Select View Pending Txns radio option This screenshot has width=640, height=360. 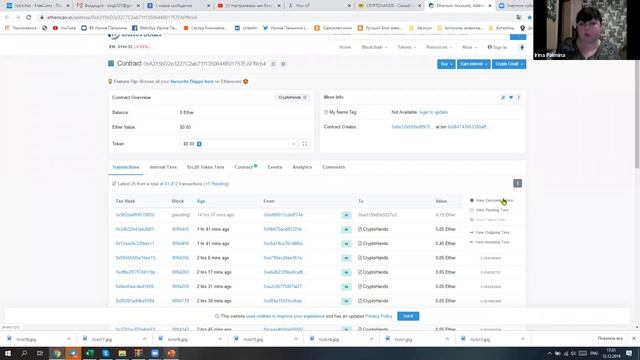coord(489,210)
